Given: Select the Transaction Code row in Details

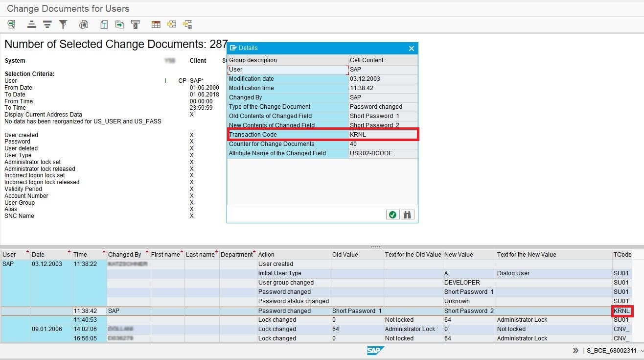Looking at the screenshot, I should (x=322, y=135).
